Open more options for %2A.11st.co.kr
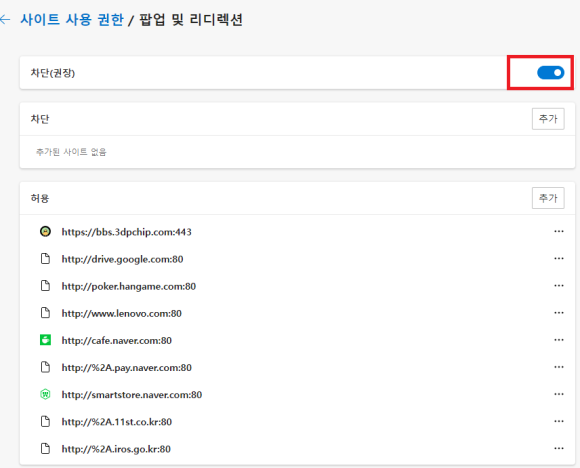The image size is (580, 468). pos(559,421)
